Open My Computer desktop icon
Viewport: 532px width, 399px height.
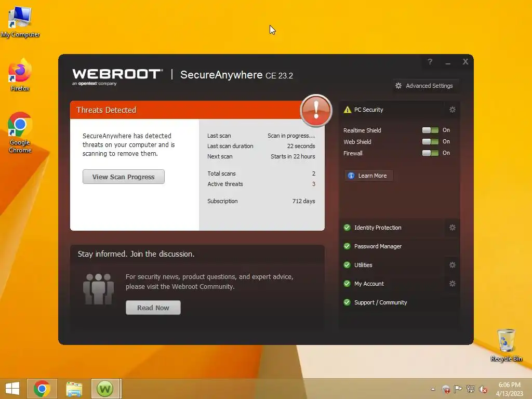coord(20,21)
